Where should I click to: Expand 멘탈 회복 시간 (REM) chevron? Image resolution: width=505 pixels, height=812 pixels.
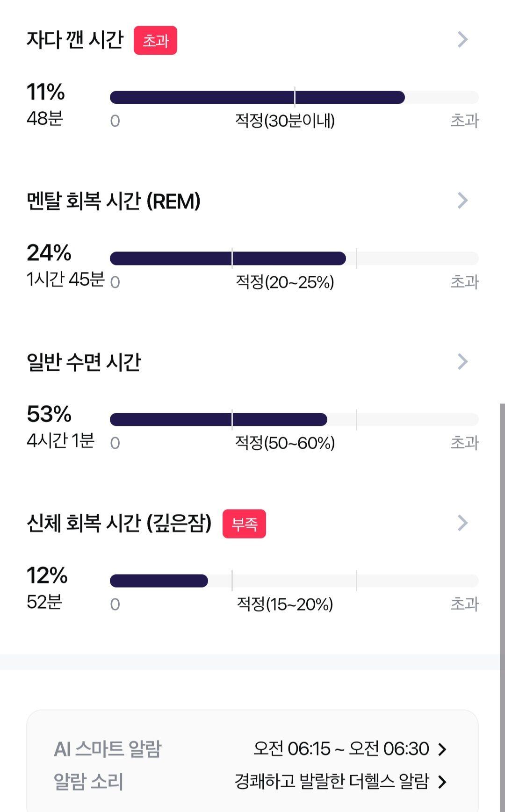click(x=462, y=201)
